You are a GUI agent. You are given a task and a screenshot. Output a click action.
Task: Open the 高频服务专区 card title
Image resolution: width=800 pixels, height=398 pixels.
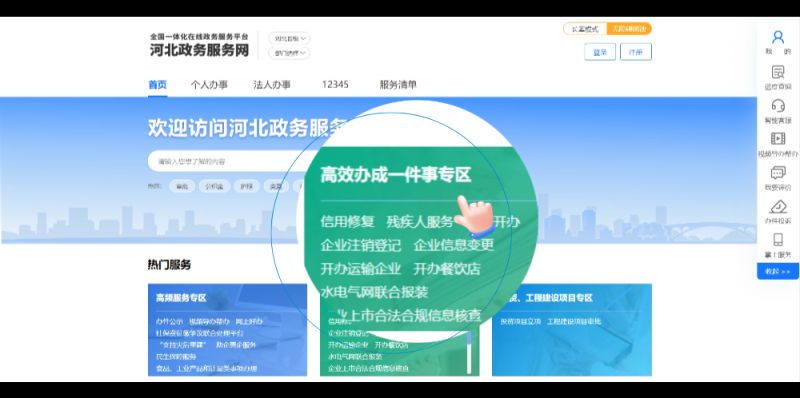(x=181, y=298)
